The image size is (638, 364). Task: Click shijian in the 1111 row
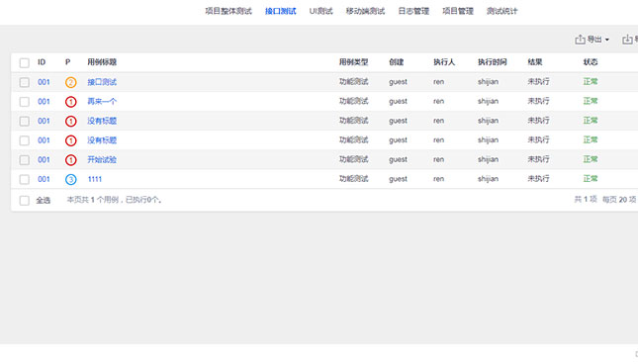pyautogui.click(x=488, y=179)
